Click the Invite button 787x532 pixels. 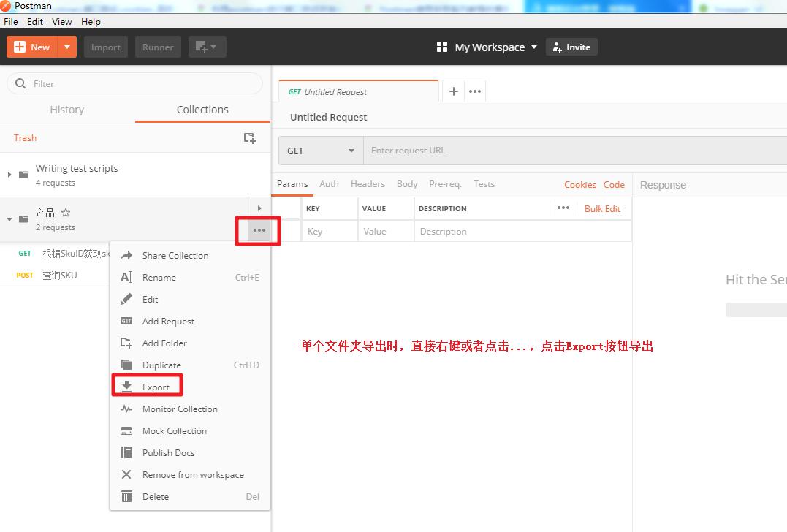pyautogui.click(x=571, y=47)
